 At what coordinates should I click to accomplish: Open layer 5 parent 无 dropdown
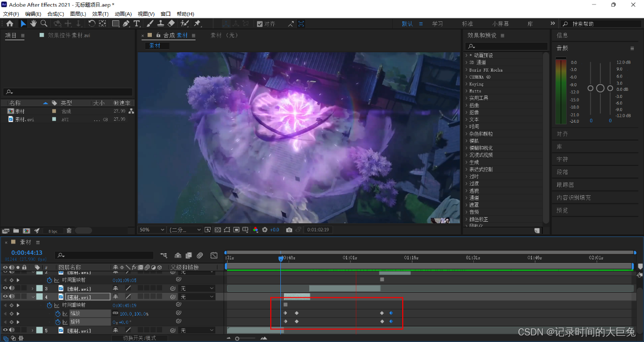(197, 330)
